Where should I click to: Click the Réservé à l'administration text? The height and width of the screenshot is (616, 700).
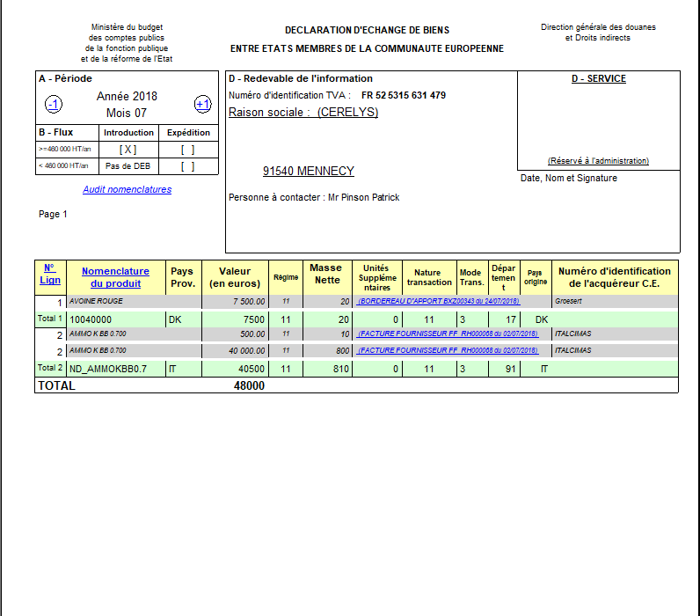click(598, 161)
